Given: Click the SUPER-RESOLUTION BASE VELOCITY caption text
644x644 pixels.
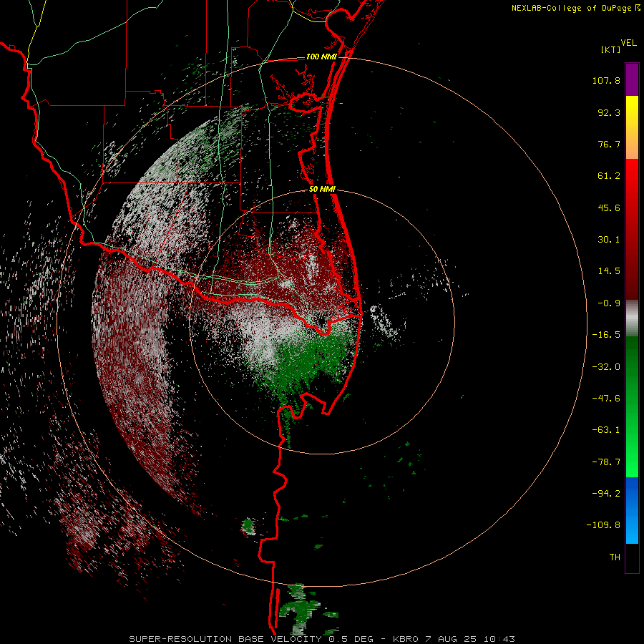Looking at the screenshot, I should click(225, 639).
